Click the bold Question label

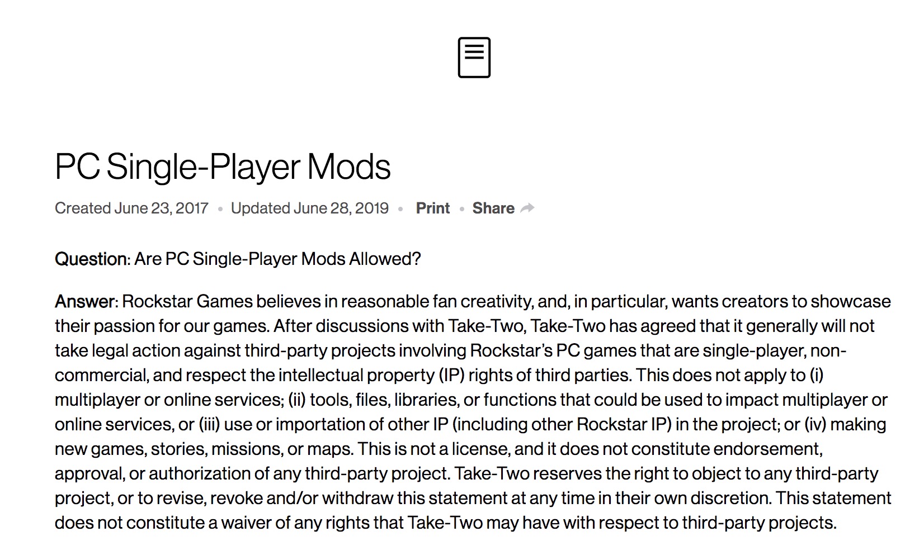[x=92, y=259]
